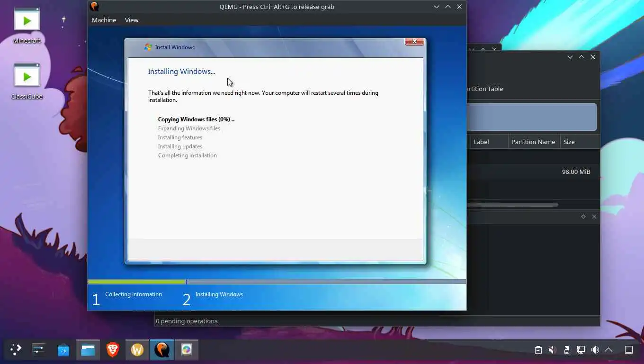The image size is (644, 364).
Task: Open the KDE application launcher
Action: click(x=16, y=350)
